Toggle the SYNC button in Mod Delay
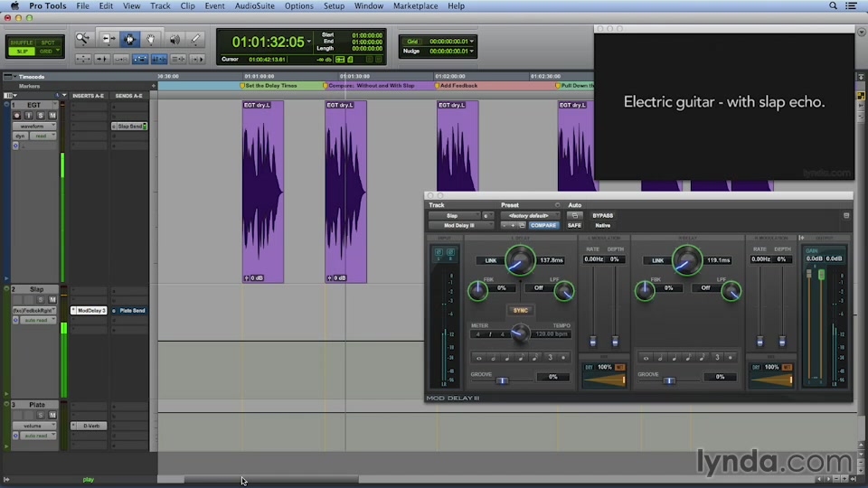This screenshot has width=868, height=488. [x=521, y=310]
